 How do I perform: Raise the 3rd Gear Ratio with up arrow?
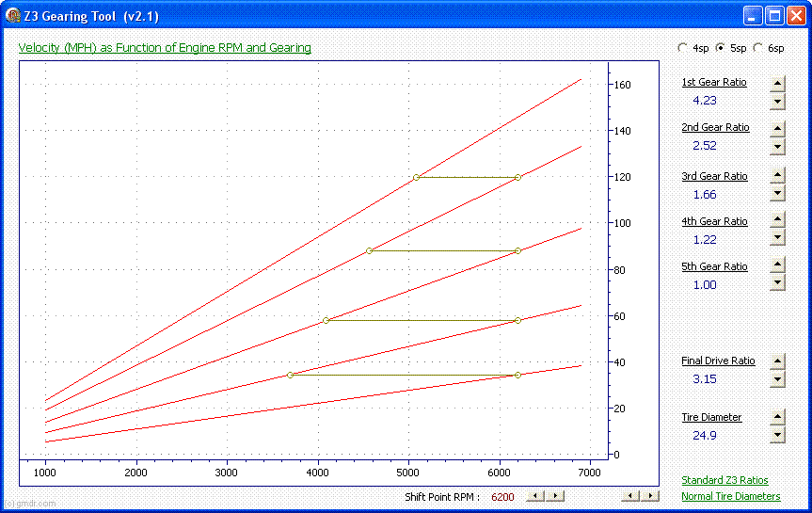pyautogui.click(x=777, y=175)
